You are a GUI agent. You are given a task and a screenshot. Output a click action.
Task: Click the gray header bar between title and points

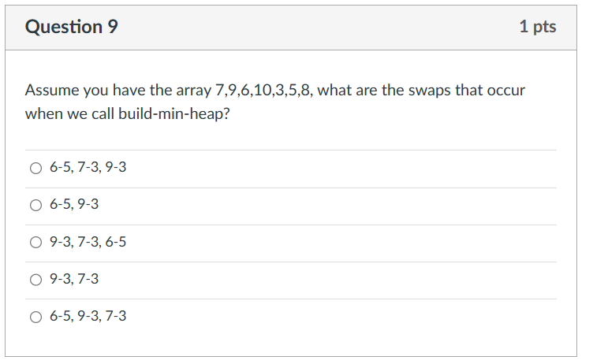click(x=318, y=28)
